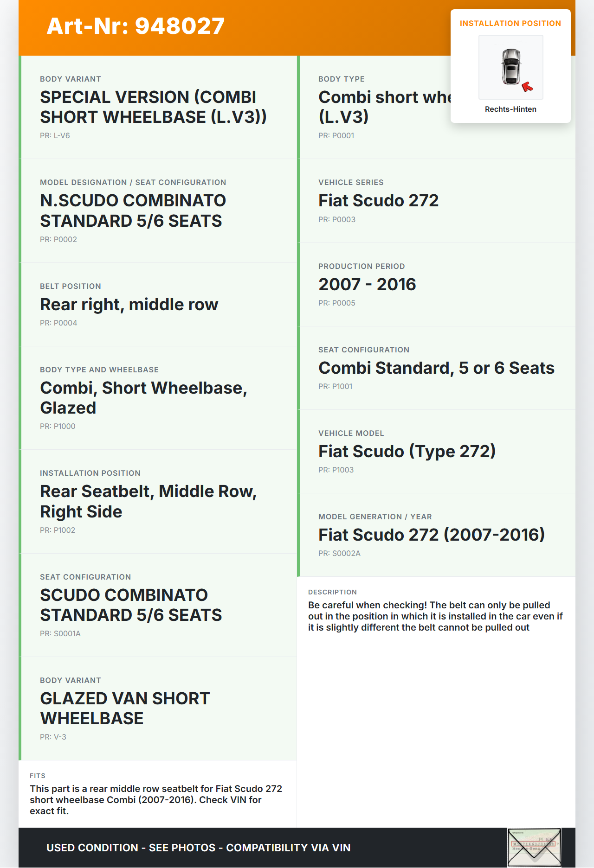Select the Special Version (Combi Short Wheelbase) entry
Screen dimensions: 594x868
pos(153,107)
